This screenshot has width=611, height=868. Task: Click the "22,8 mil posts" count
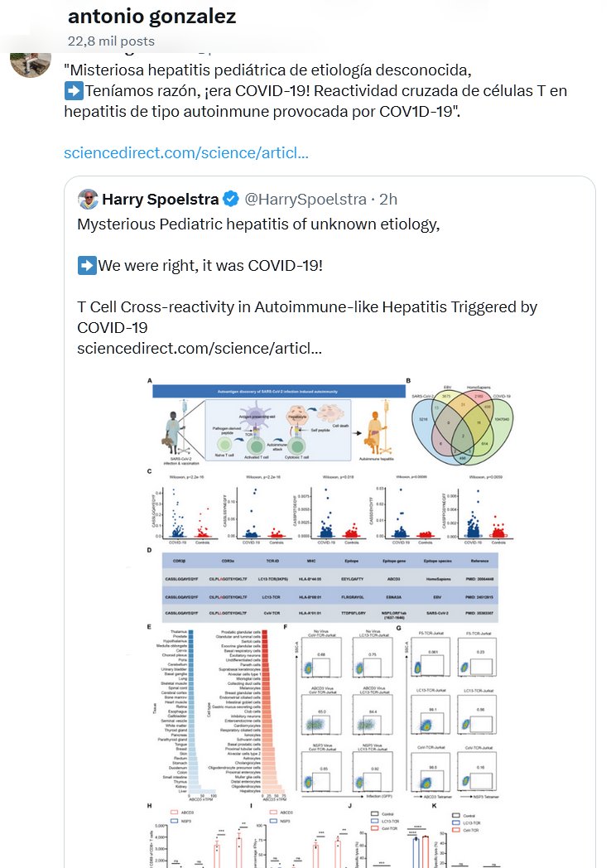coord(112,40)
